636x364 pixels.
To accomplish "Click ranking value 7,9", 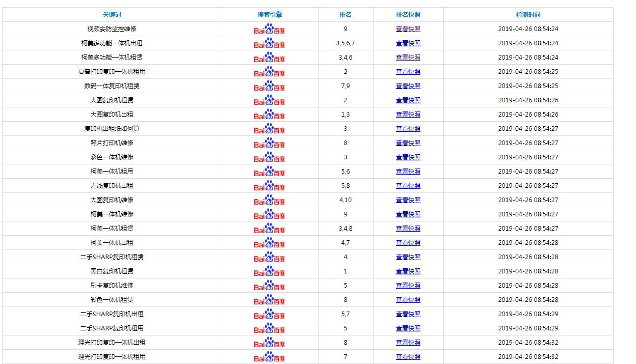I will click(346, 86).
